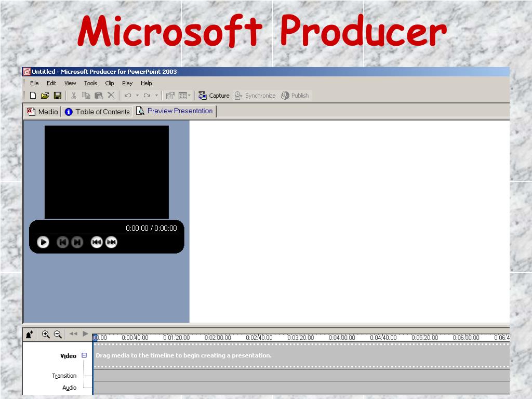This screenshot has height=399, width=532.
Task: Click the Rewind Timeline icon
Action: (73, 334)
